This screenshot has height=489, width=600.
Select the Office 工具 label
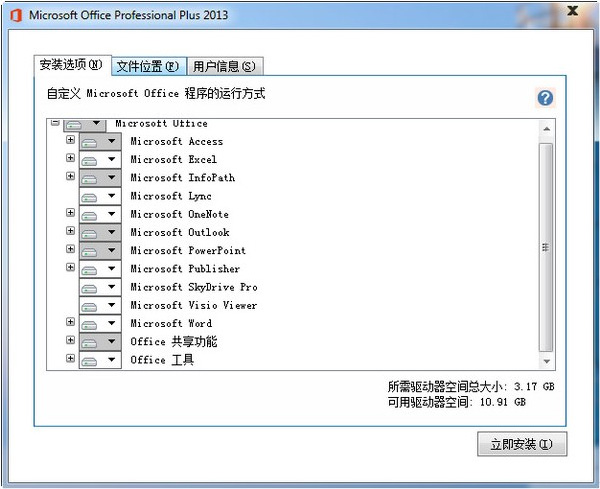tap(162, 360)
